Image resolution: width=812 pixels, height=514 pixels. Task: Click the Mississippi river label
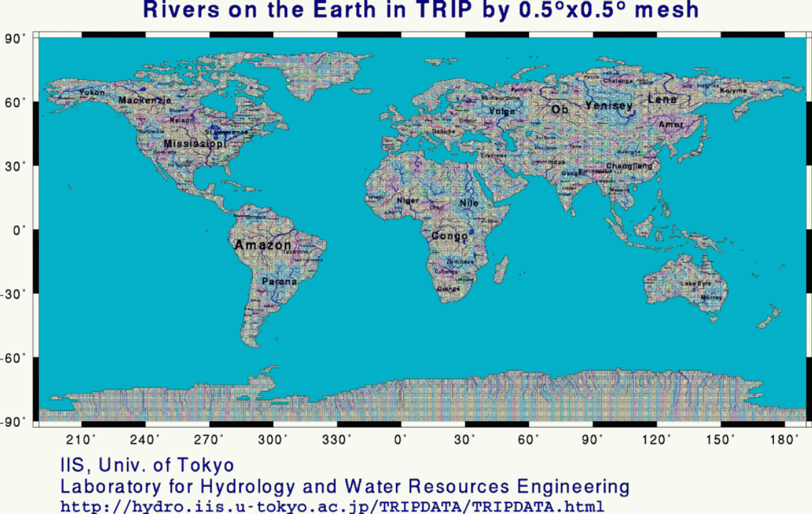click(195, 144)
